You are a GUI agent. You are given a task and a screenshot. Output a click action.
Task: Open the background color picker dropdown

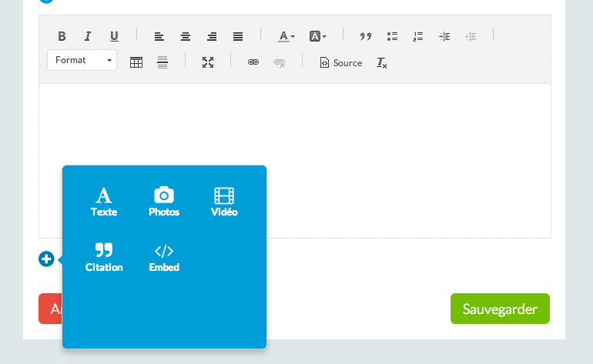point(317,36)
